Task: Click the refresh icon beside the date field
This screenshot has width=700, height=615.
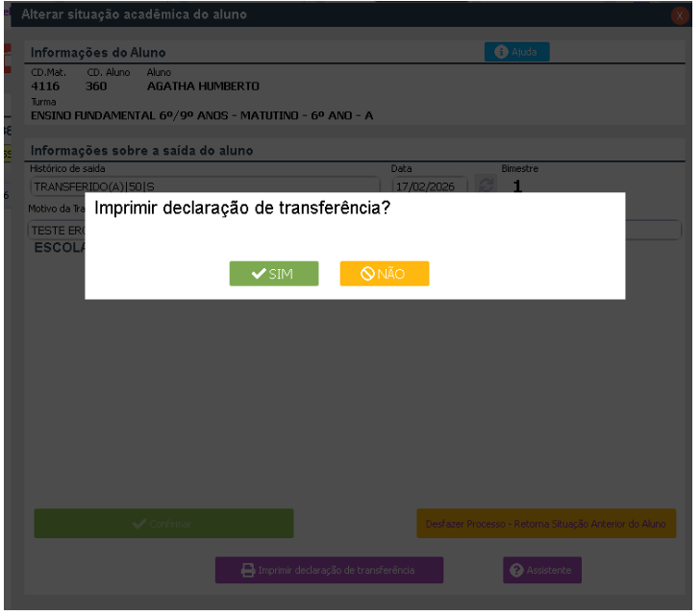Action: [486, 186]
